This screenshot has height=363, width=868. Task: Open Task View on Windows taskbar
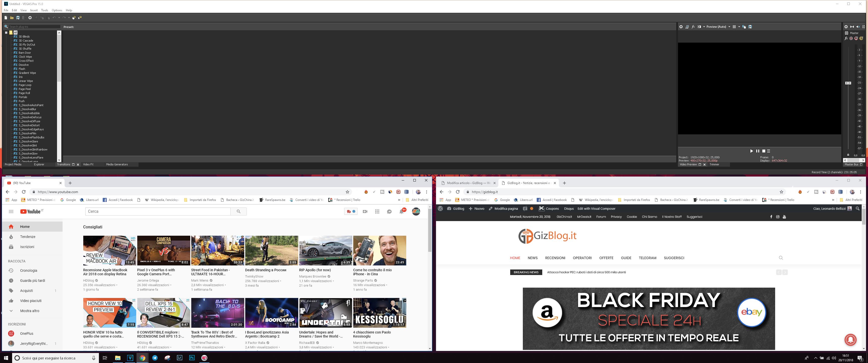(x=105, y=358)
